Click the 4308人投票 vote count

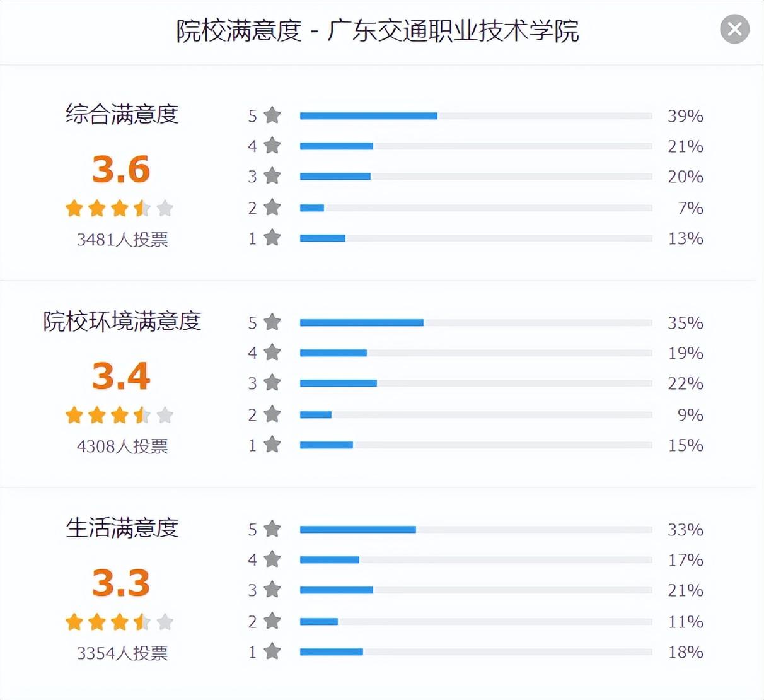[122, 446]
